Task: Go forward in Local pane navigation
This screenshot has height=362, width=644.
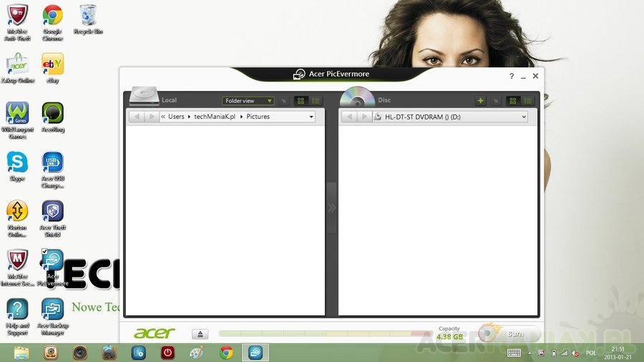Action: [152, 117]
